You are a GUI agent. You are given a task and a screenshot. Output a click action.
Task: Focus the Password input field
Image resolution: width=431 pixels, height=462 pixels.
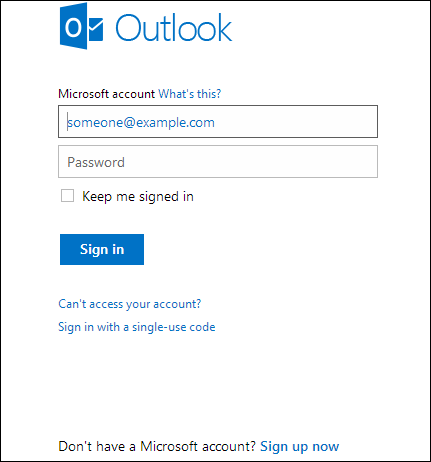pos(218,161)
